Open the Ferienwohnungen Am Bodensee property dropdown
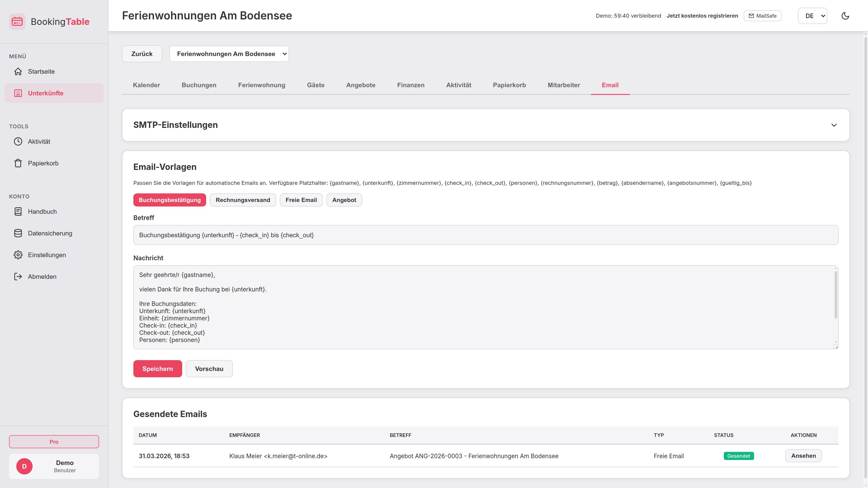 tap(229, 54)
